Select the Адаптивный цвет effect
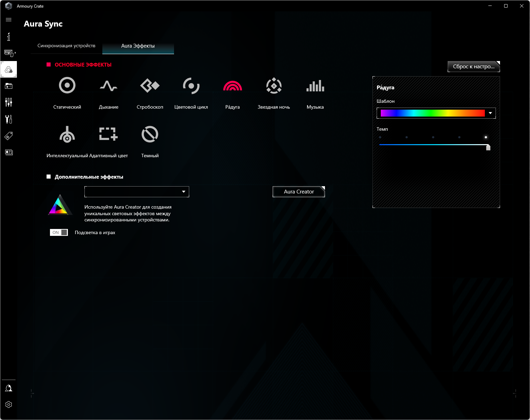 (109, 134)
